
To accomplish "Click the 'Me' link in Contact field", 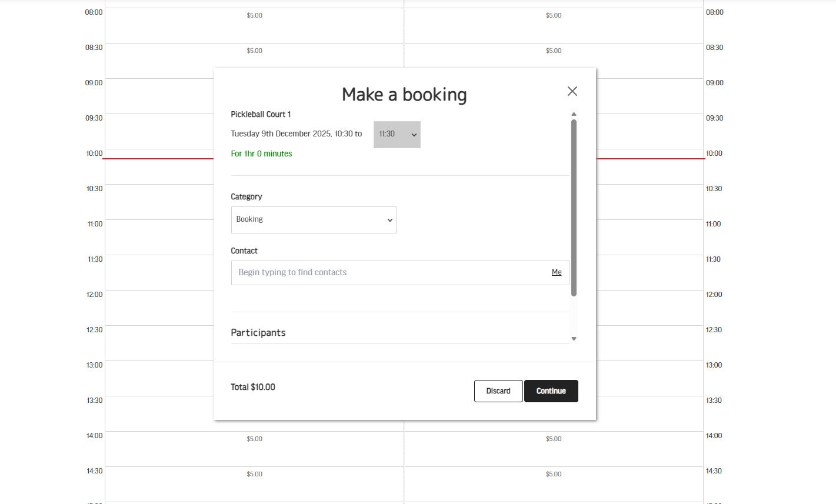I will click(556, 272).
